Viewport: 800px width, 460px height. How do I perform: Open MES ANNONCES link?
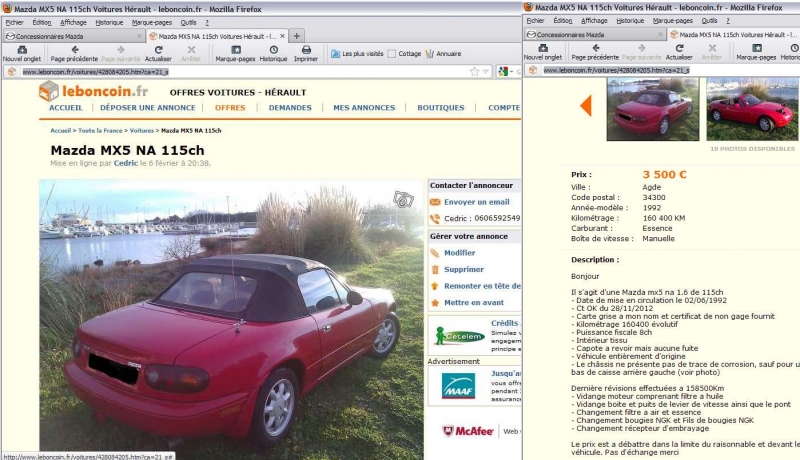364,108
